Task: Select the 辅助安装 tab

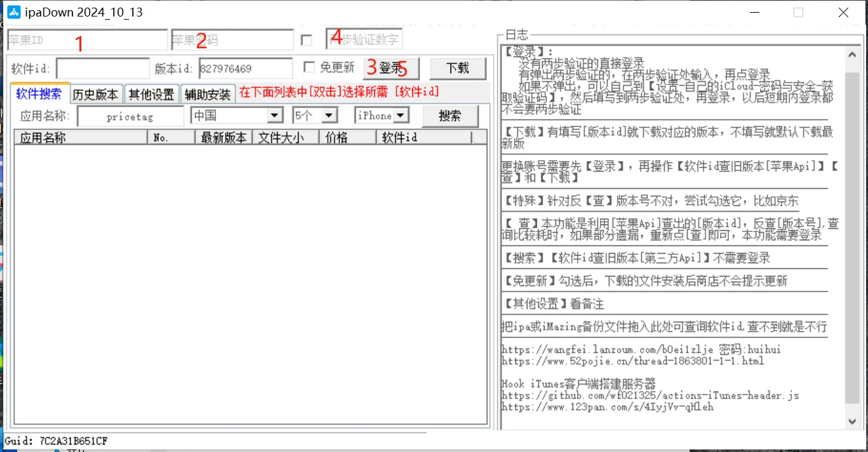Action: (x=208, y=93)
